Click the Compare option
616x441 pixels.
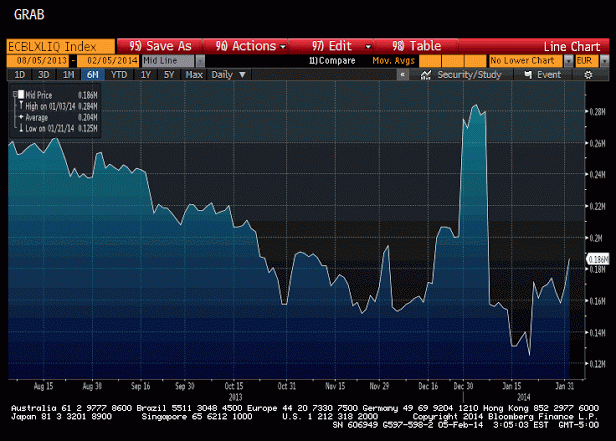click(336, 61)
